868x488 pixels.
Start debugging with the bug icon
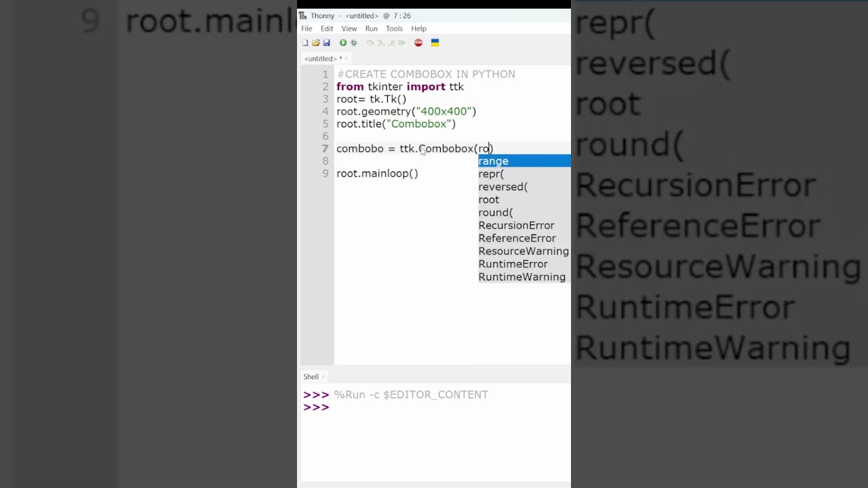click(353, 43)
